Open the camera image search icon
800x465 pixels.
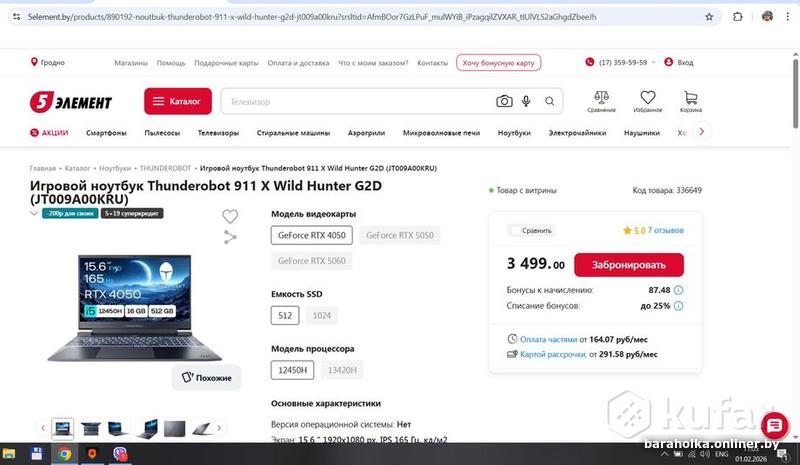point(504,101)
